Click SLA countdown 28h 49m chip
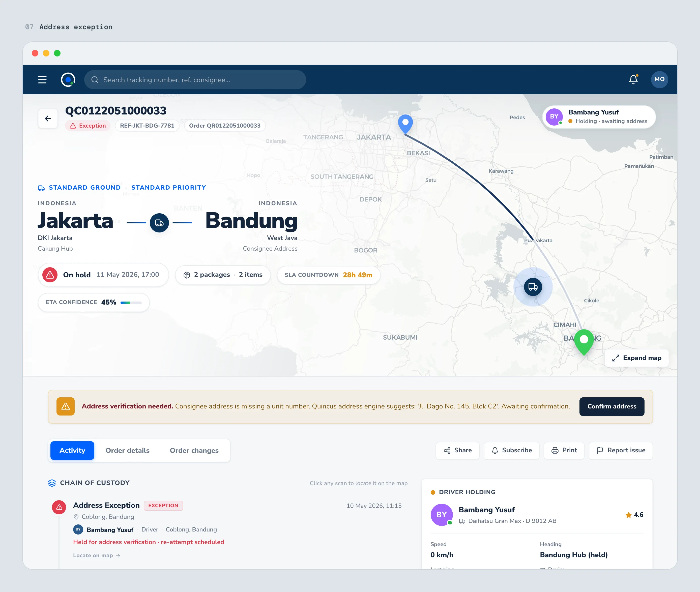Viewport: 700px width, 592px height. 329,275
